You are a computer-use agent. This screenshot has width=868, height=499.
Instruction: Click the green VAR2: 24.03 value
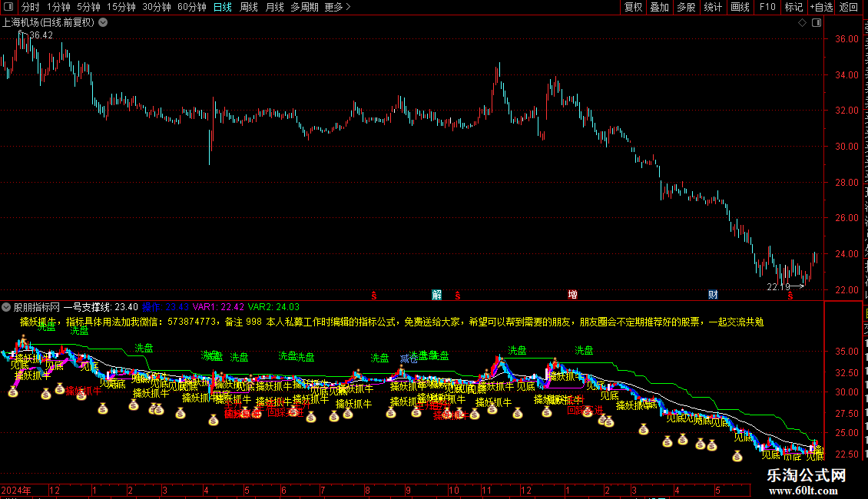273,307
